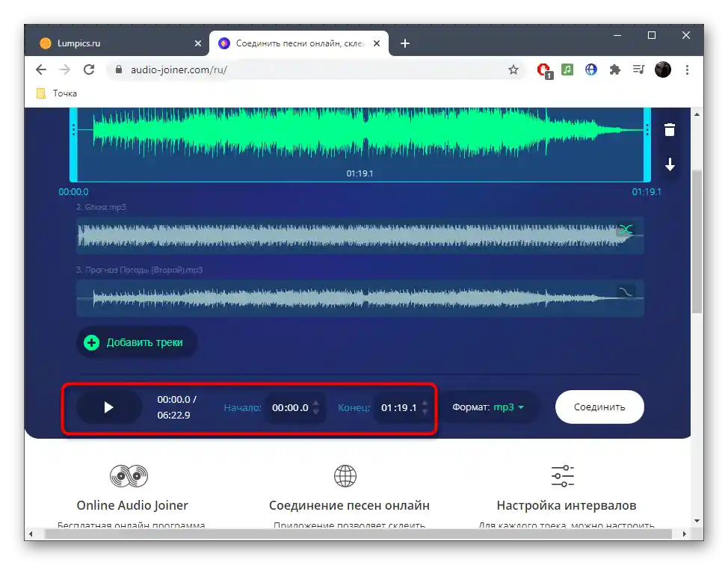Click horizontal scrollbar right arrow
This screenshot has height=565, width=728.
tap(685, 534)
